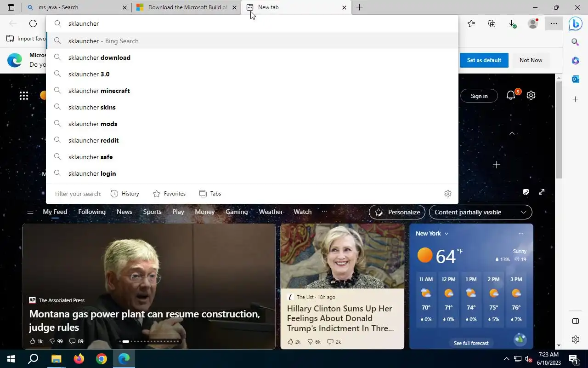Open the sidebar customize settings gear
The image size is (588, 368).
click(x=576, y=339)
